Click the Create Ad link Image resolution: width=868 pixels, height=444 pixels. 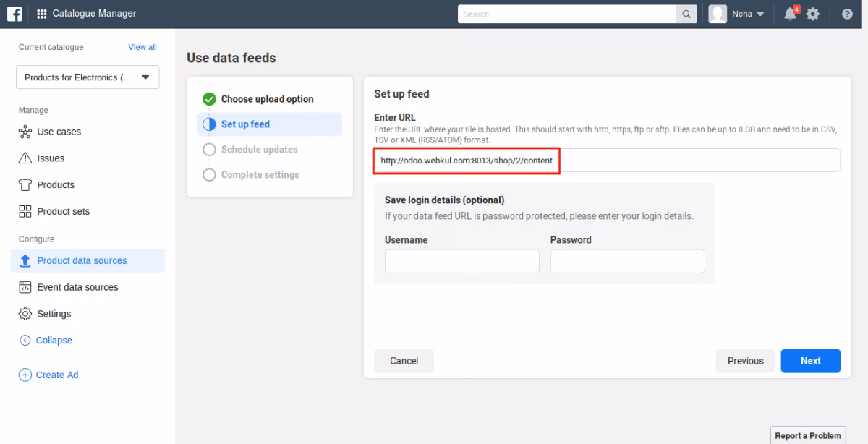click(57, 375)
